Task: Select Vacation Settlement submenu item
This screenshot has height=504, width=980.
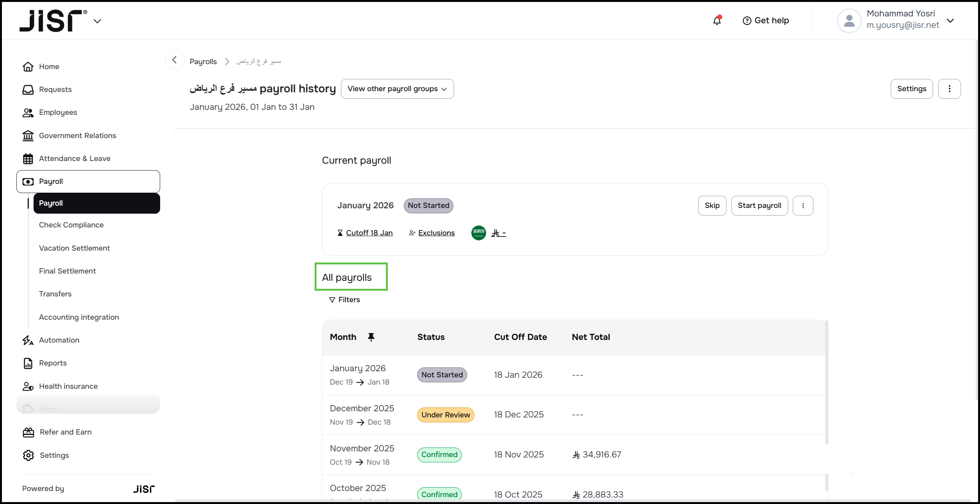Action: 74,248
